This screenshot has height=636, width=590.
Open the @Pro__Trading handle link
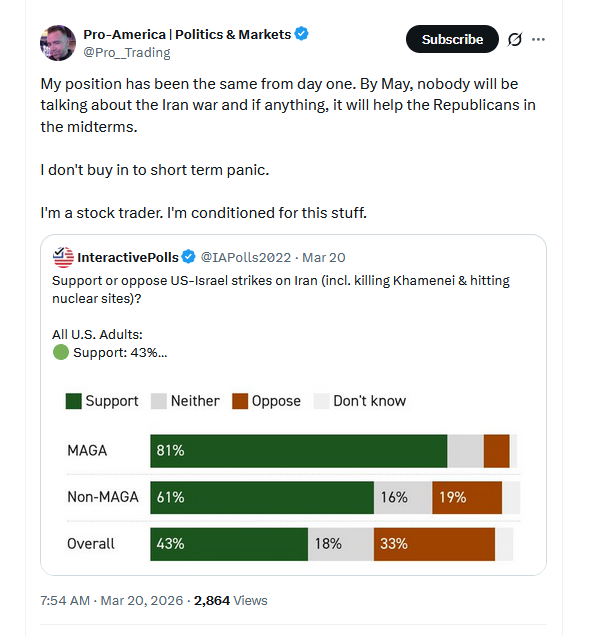click(127, 53)
